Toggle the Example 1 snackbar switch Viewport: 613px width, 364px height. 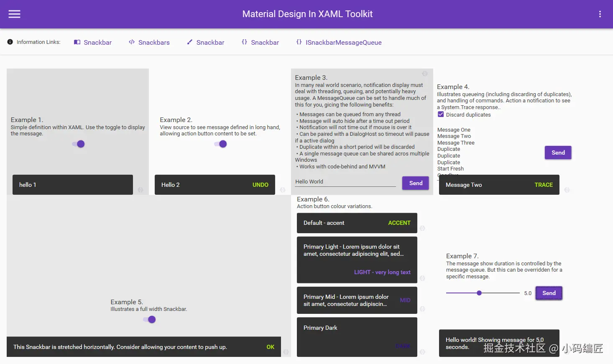pyautogui.click(x=79, y=144)
